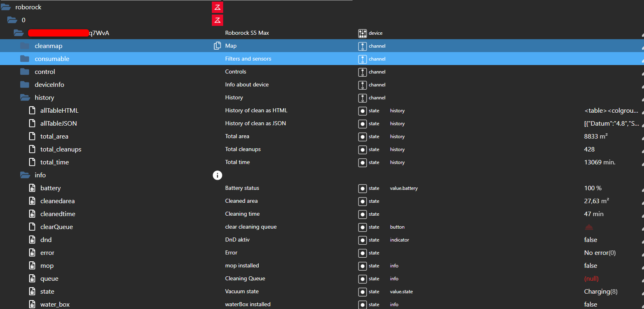Viewport: 644px width, 309px height.
Task: Click the allTableHTML <table> value
Action: coord(611,110)
